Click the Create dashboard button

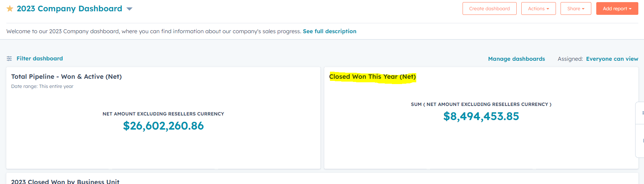tap(489, 8)
